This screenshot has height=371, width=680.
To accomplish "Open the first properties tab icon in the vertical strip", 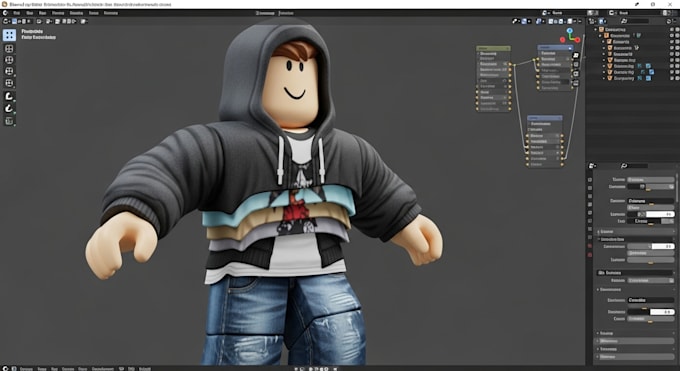I will click(x=590, y=180).
